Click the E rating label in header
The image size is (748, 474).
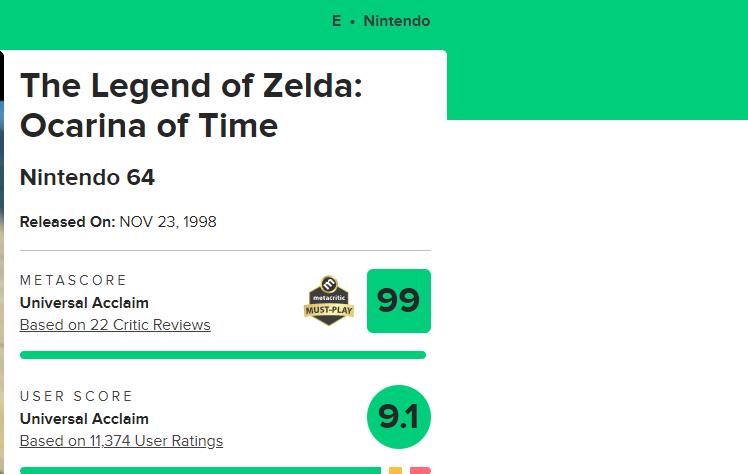click(337, 21)
